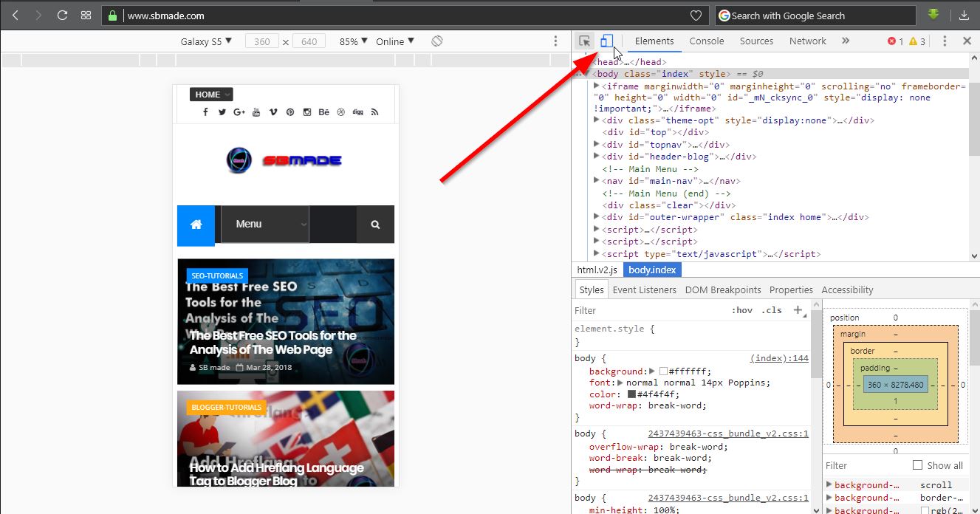
Task: Open the 2437439463-css_bundle_v2.css stylesheet link
Action: coord(730,434)
